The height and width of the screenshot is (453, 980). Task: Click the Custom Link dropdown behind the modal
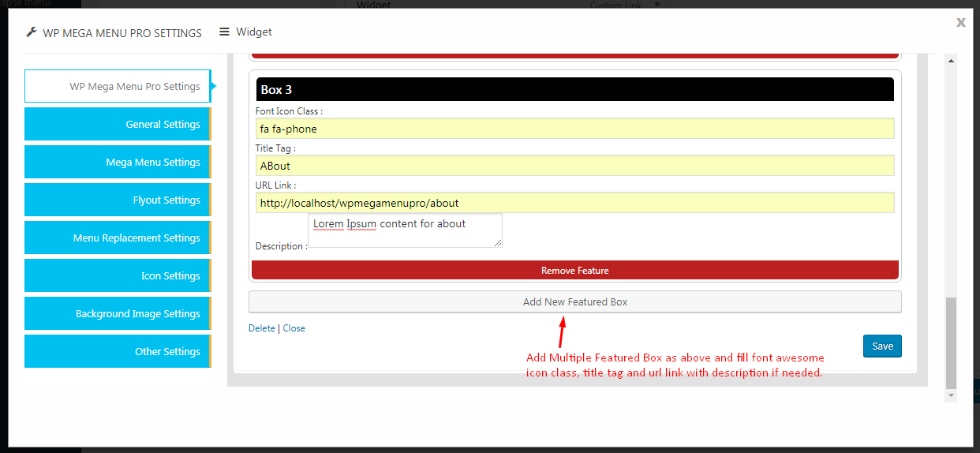(627, 5)
